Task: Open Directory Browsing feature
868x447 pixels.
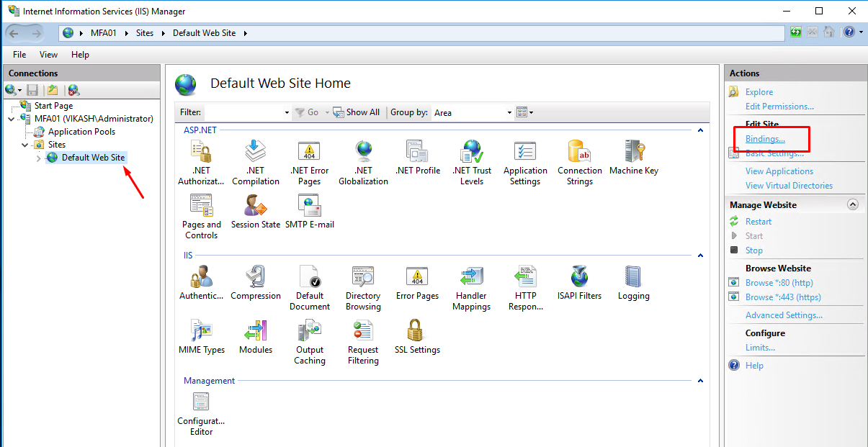Action: tap(363, 287)
